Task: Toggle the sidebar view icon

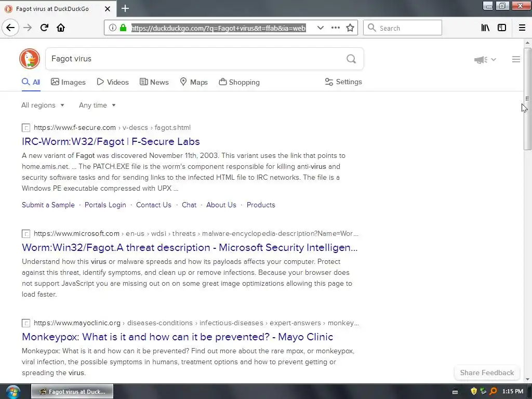Action: point(502,28)
